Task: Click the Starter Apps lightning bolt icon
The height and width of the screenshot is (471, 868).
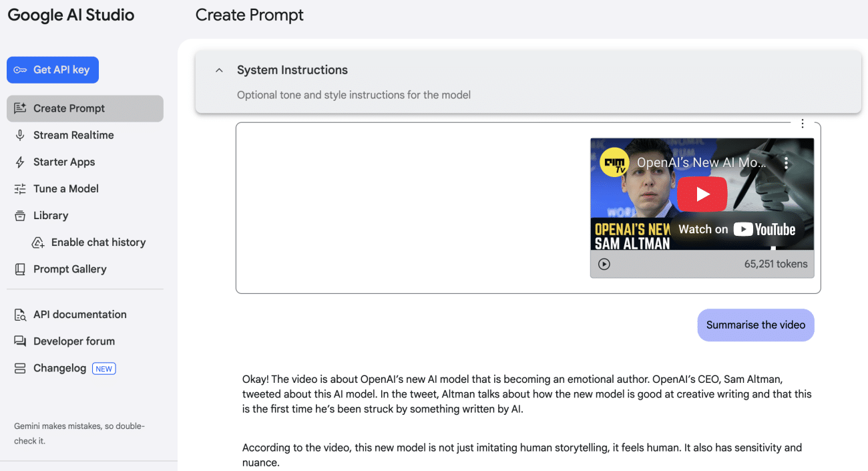Action: [x=20, y=162]
